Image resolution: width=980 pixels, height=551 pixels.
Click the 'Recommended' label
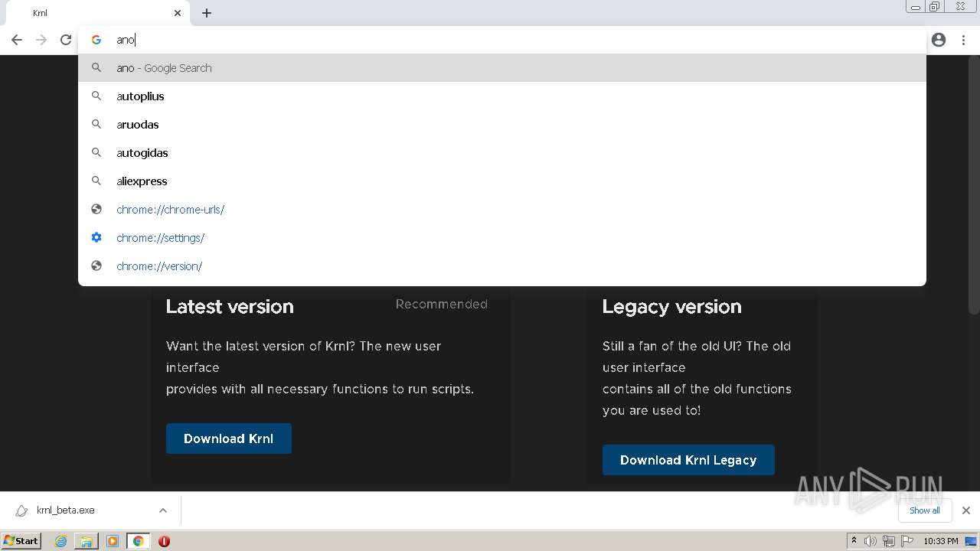[441, 304]
